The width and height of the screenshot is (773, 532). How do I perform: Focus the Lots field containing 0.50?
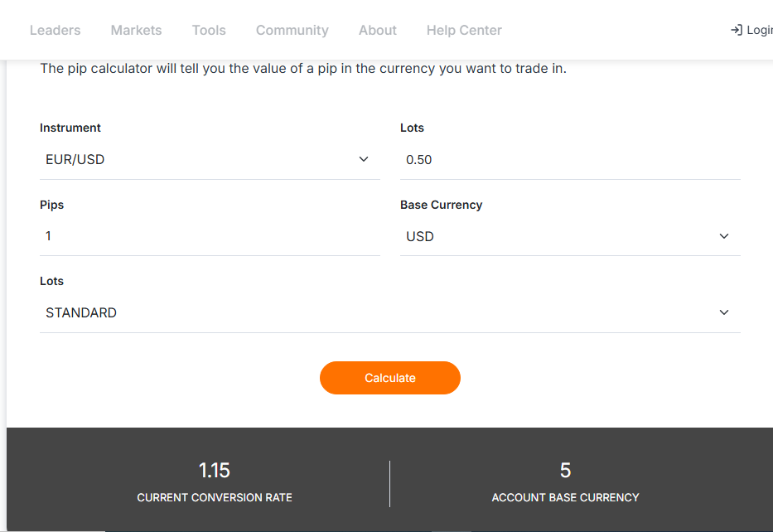570,160
